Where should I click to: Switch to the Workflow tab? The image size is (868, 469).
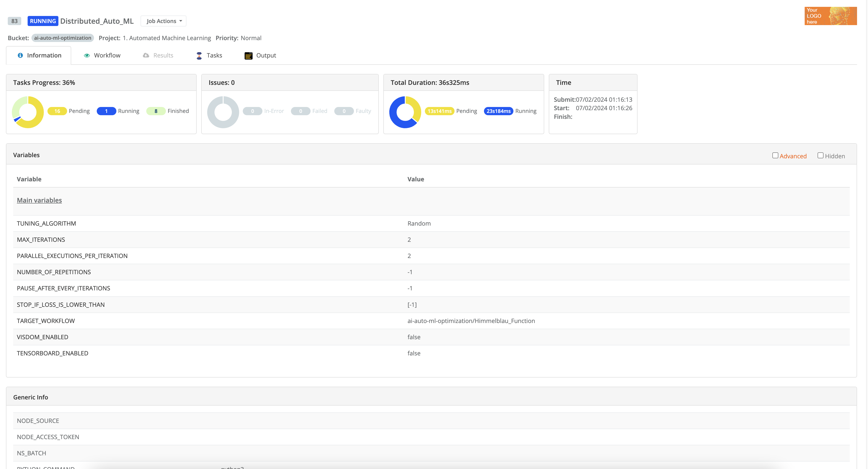pos(102,55)
